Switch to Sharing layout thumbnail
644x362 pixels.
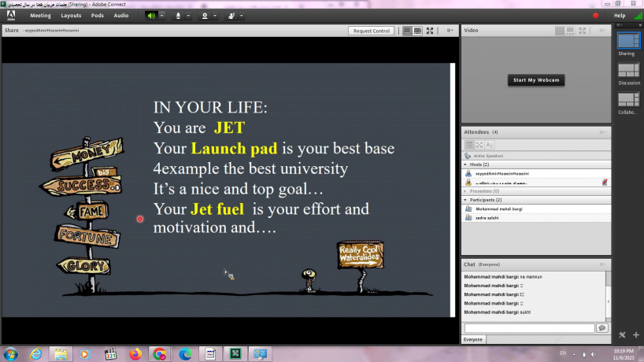628,41
